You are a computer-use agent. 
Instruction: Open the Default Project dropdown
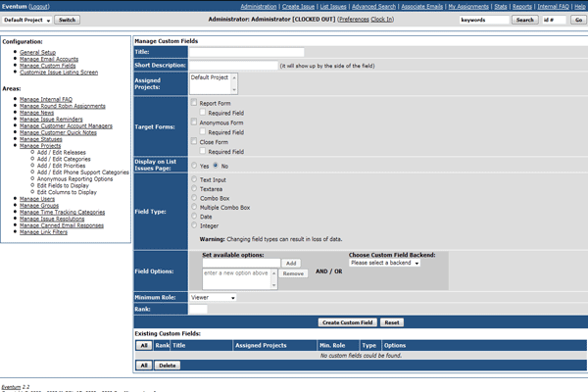click(x=27, y=20)
